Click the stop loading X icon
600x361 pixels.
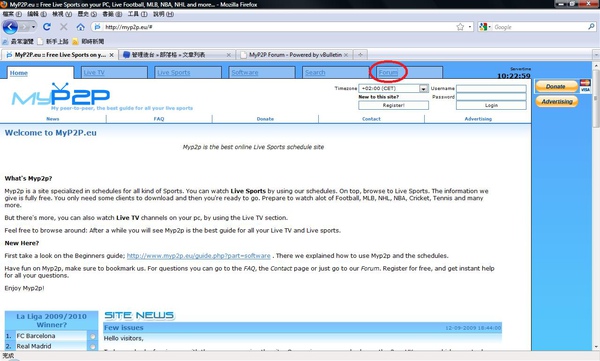[x=64, y=27]
